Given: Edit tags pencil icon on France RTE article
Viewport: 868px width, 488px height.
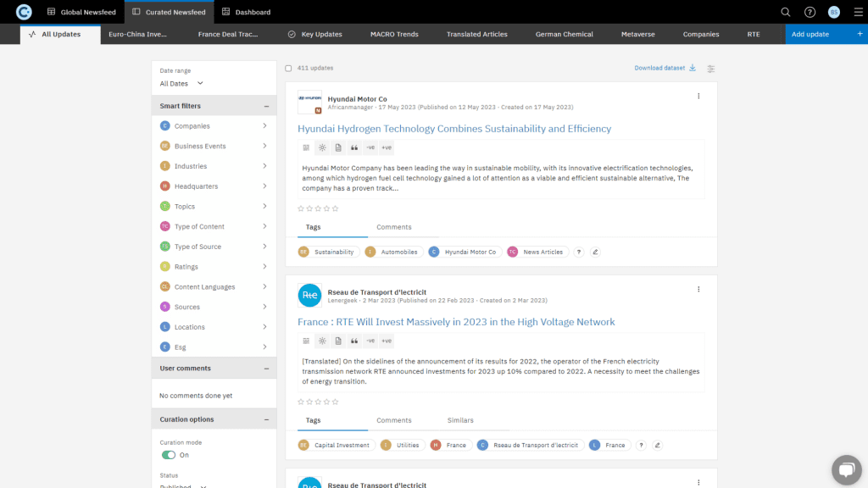Looking at the screenshot, I should [x=657, y=445].
